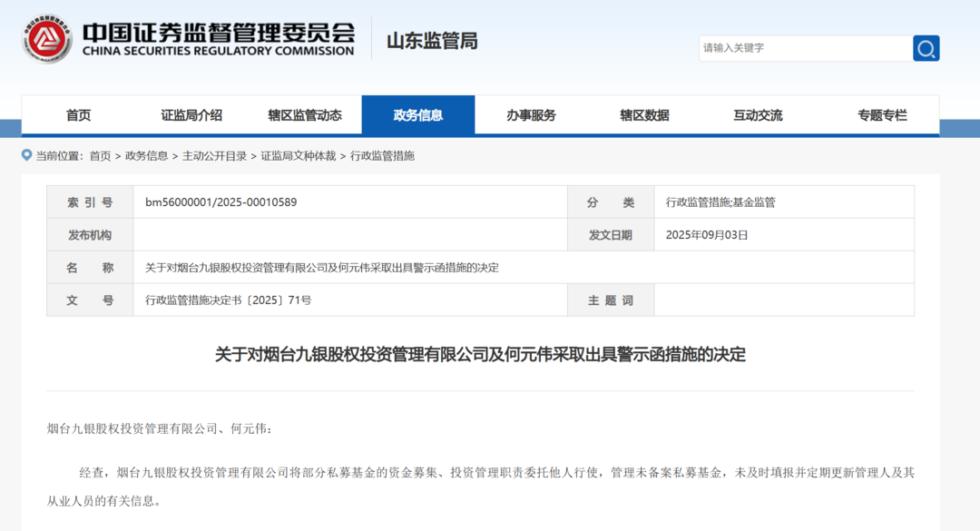Click the date value 2025年09月03日
Image resolution: width=980 pixels, height=531 pixels.
coord(706,235)
